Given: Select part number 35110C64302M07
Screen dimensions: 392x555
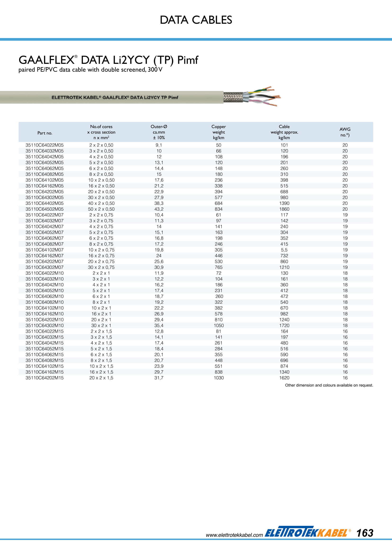Looking at the screenshot, I should pyautogui.click(x=45, y=267).
